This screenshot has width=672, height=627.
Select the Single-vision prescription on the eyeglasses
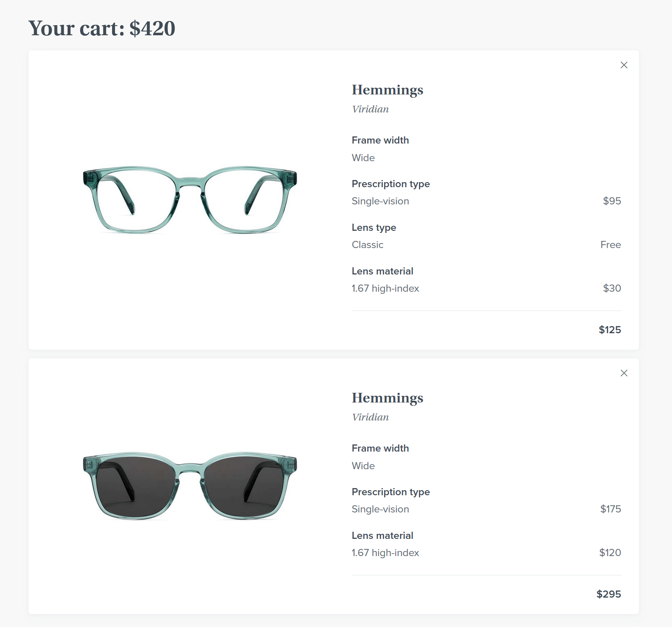click(380, 201)
